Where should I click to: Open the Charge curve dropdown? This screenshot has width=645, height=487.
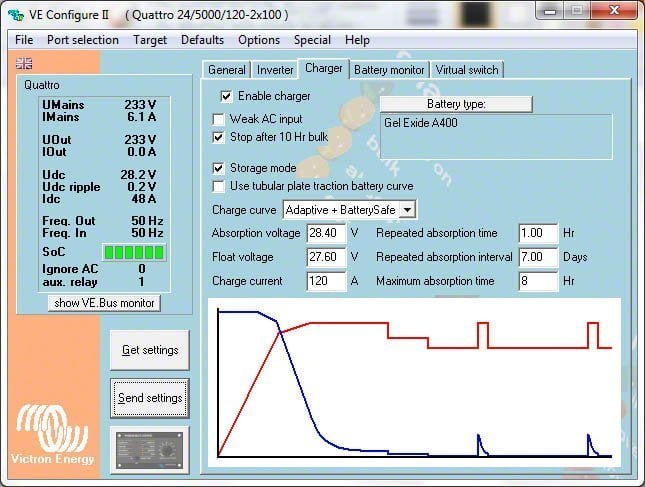click(407, 210)
